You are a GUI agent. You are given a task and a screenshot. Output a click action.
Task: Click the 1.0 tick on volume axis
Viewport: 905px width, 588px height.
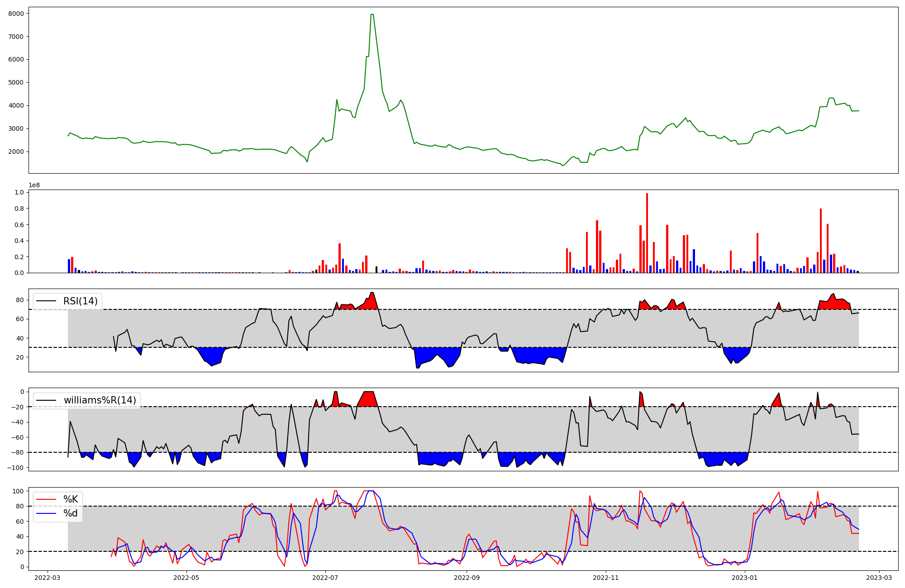(19, 192)
